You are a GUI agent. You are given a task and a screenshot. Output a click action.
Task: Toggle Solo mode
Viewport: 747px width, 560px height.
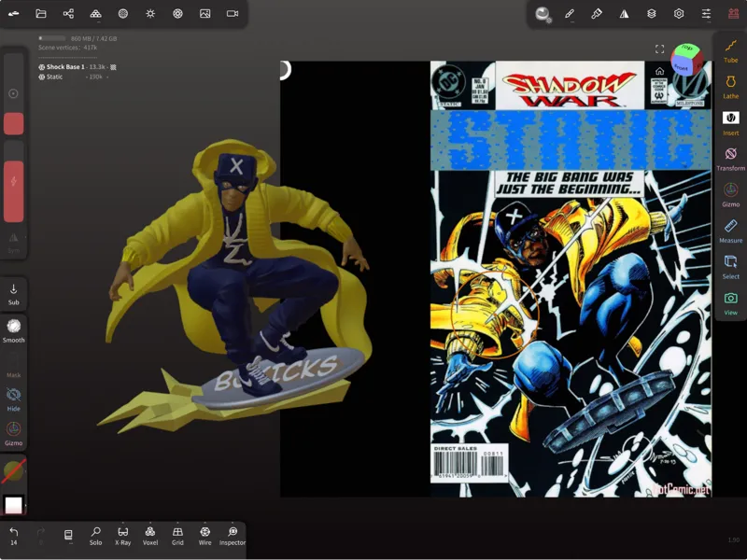96,536
